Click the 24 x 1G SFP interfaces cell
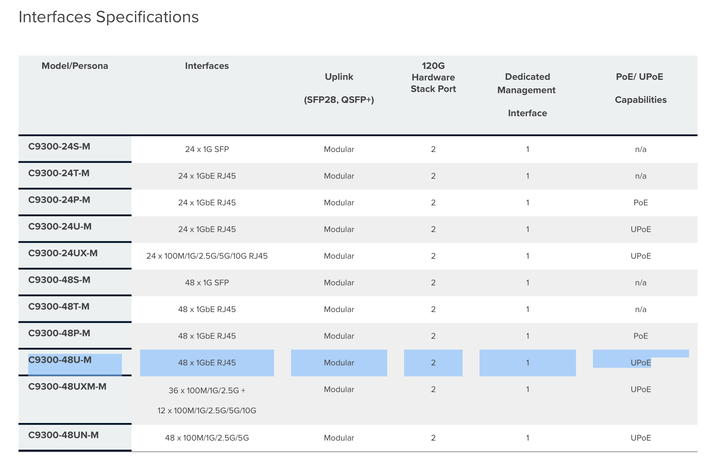Image resolution: width=713 pixels, height=464 pixels. point(207,149)
